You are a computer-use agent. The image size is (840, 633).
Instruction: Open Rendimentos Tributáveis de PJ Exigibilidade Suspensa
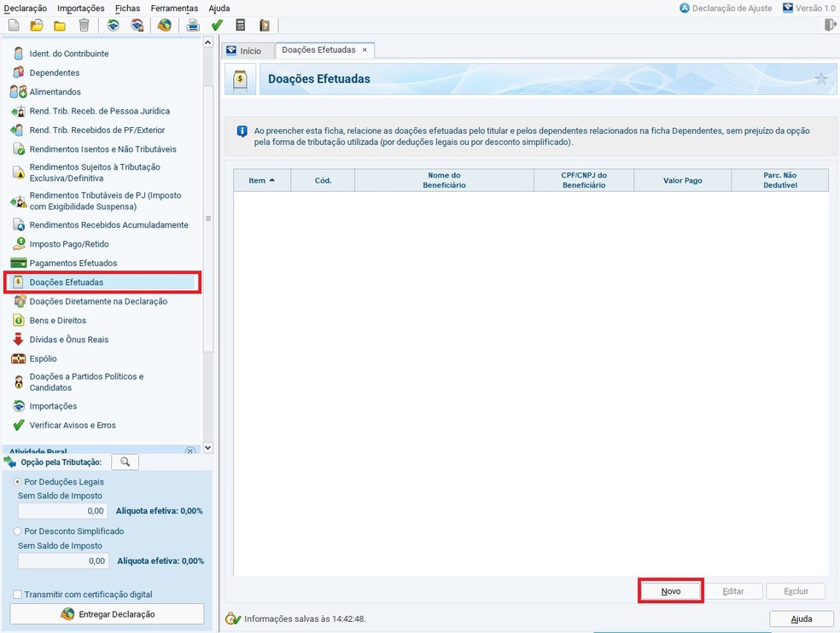[105, 200]
